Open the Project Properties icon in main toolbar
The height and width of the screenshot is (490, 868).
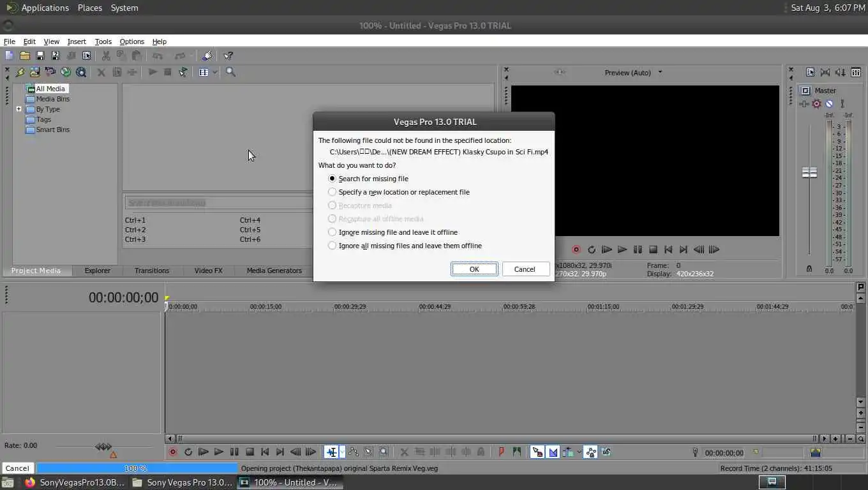pos(86,56)
